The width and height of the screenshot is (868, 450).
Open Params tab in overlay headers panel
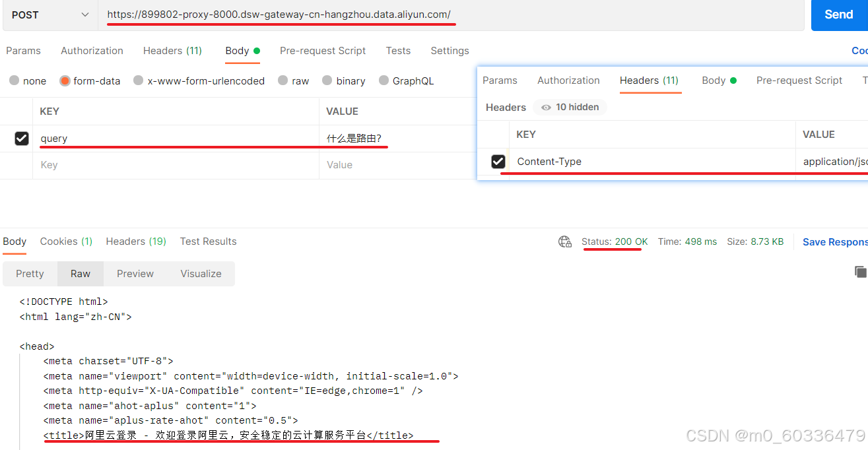click(500, 80)
